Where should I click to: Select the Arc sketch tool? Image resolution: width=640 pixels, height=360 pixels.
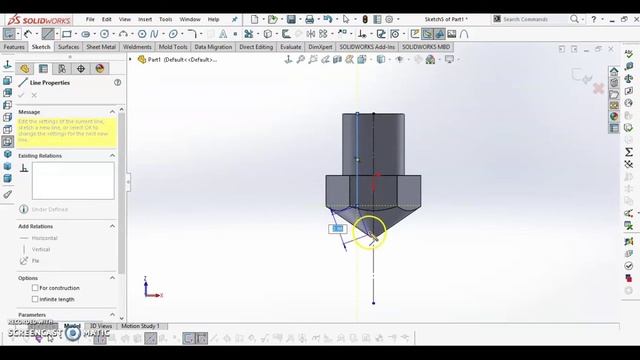click(x=123, y=34)
